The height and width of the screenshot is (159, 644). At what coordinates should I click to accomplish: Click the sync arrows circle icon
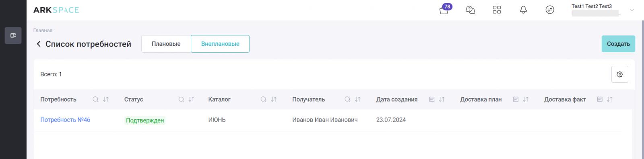point(550,10)
